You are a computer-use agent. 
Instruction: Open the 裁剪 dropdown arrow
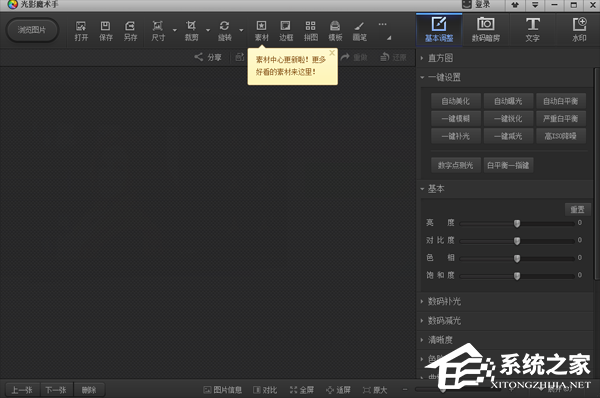tap(208, 30)
